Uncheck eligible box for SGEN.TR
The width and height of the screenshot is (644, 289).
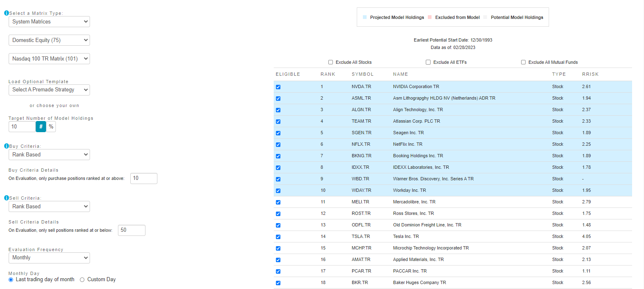point(278,133)
